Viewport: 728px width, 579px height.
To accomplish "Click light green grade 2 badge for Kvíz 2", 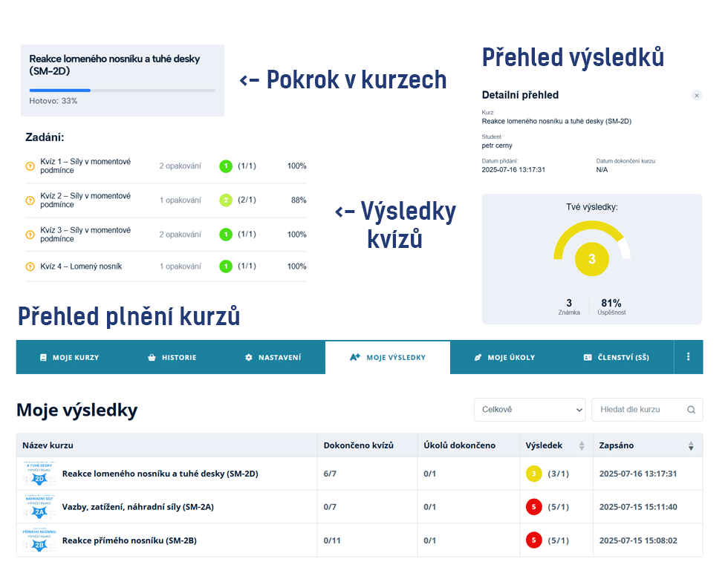I will tap(226, 200).
